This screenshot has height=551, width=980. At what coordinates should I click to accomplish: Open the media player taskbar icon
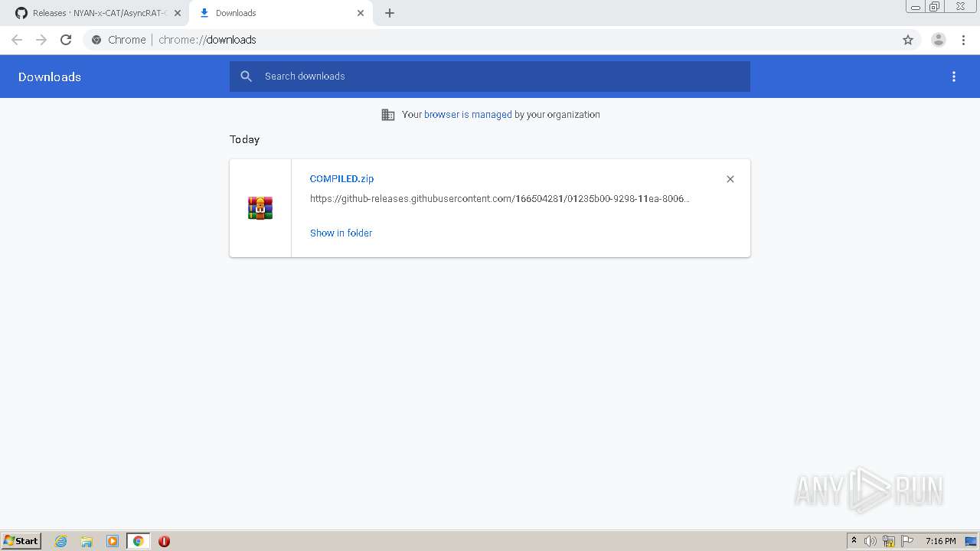(x=113, y=541)
